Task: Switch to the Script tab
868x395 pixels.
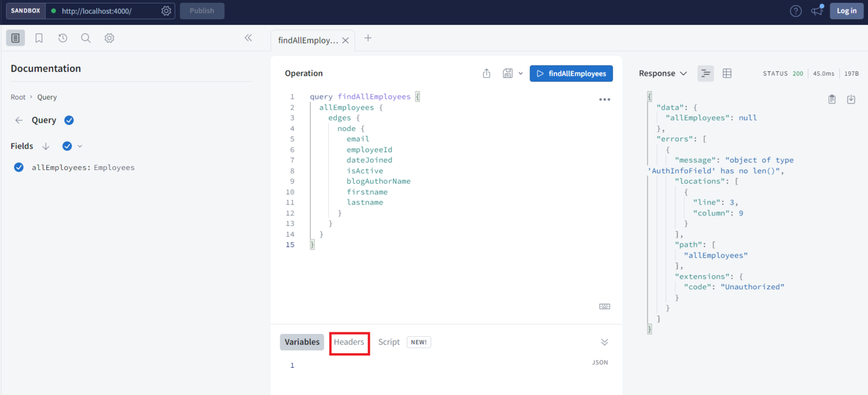Action: [389, 342]
